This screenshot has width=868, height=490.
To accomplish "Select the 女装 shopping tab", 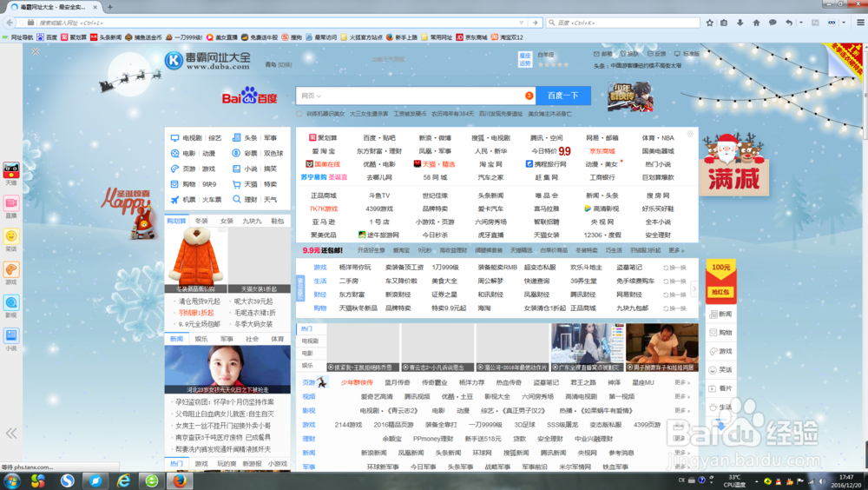I will (227, 221).
